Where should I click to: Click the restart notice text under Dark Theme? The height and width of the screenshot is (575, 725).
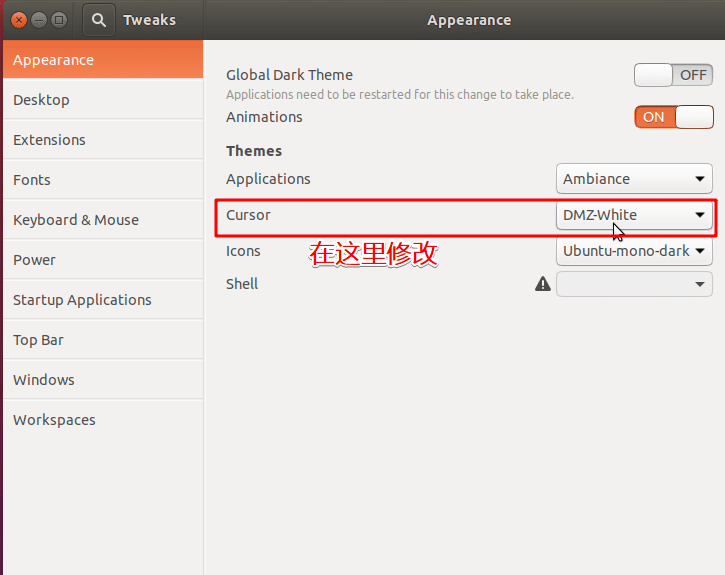399,95
